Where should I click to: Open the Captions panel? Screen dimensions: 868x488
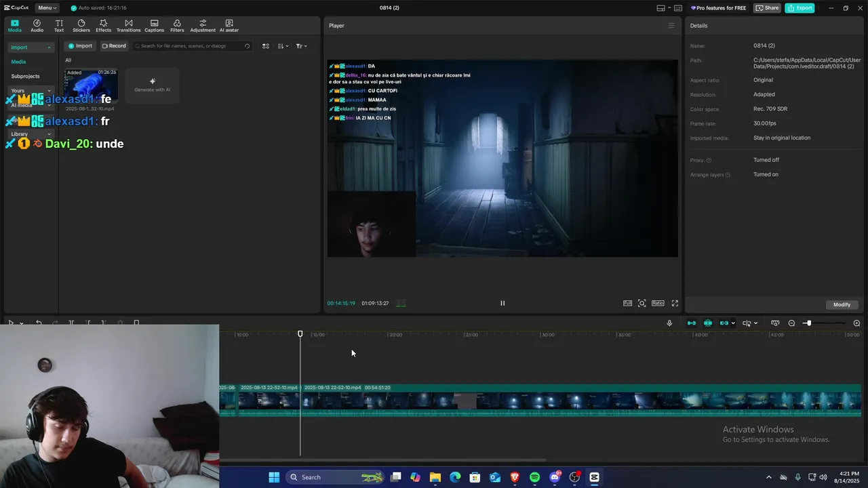[x=154, y=26]
